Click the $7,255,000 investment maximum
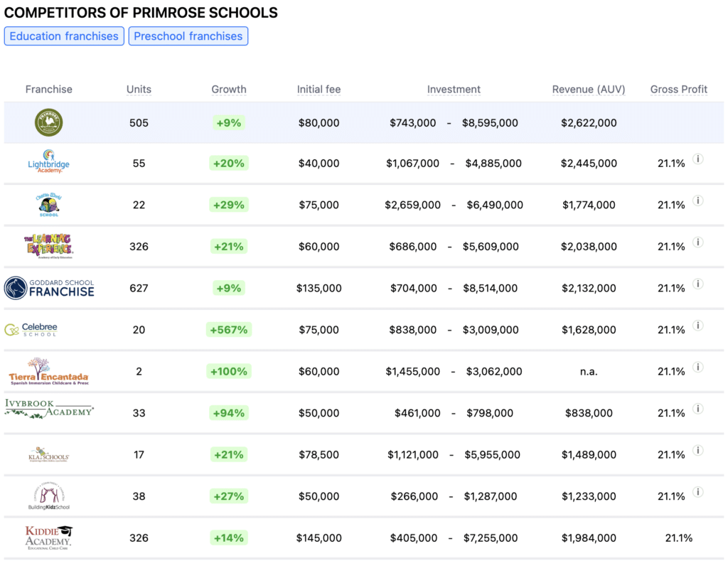 point(491,538)
